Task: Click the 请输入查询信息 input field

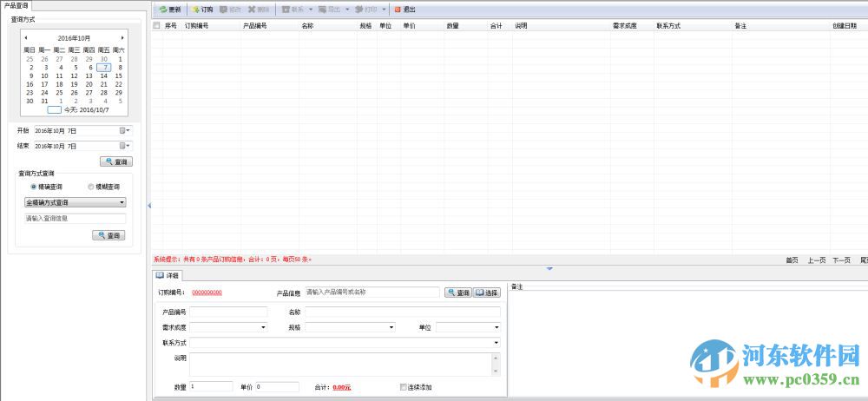Action: pos(76,219)
